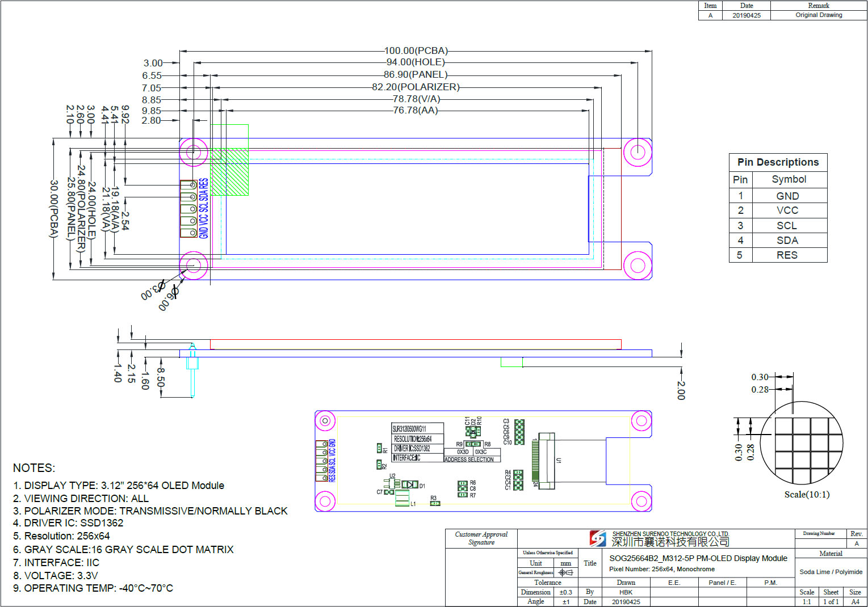Select the SOG25664B2_M312-5P title text

[698, 558]
